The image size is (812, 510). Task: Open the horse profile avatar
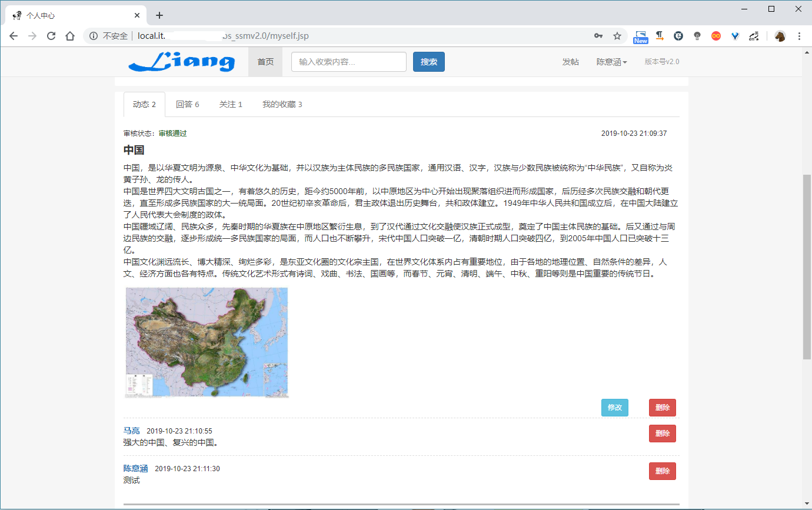coord(780,36)
